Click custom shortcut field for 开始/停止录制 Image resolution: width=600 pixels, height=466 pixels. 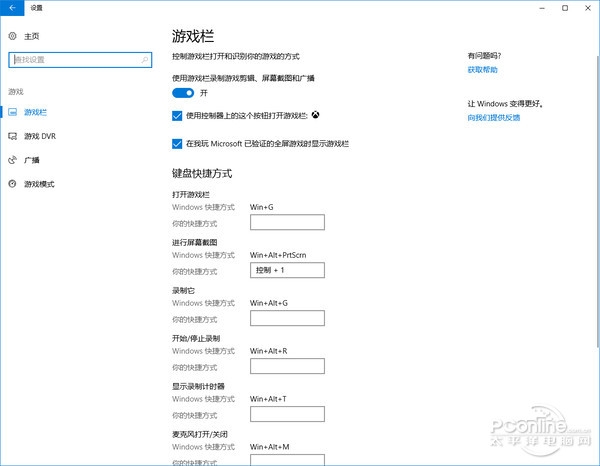(x=287, y=366)
